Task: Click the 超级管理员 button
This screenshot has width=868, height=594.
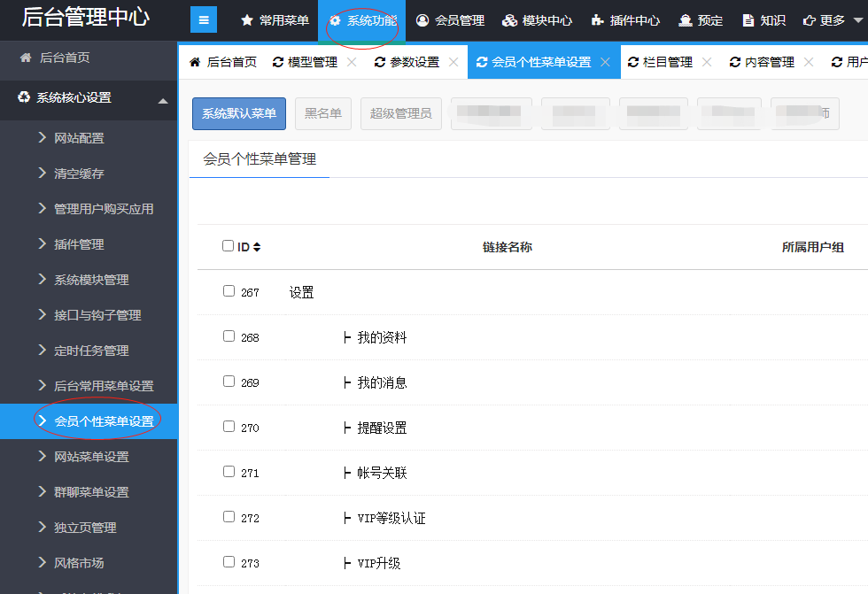Action: tap(400, 113)
